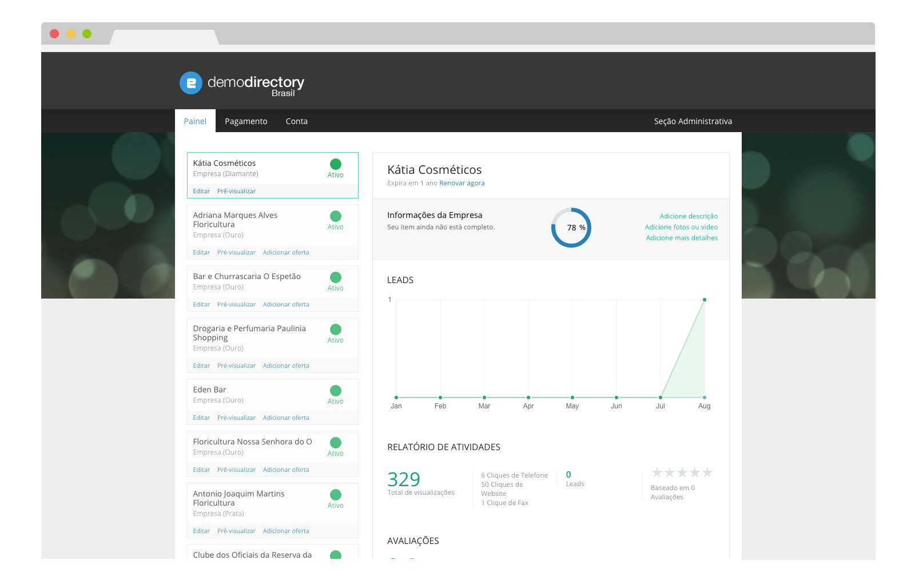This screenshot has height=588, width=915.
Task: Click the 0 Leads counter
Action: point(568,474)
